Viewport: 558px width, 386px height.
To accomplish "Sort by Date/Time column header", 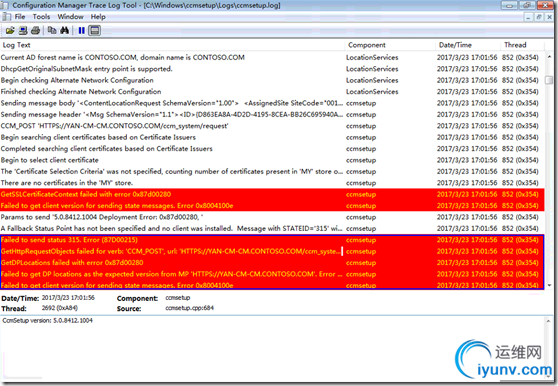I will [x=468, y=45].
